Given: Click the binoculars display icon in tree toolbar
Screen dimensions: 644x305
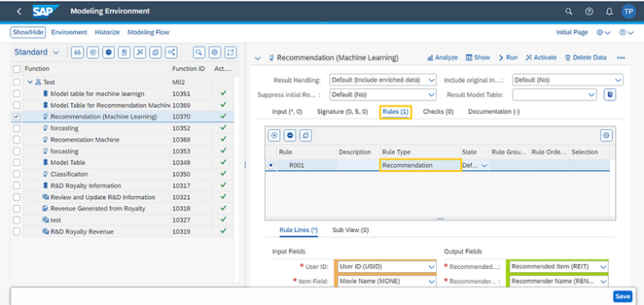Looking at the screenshot, I should (77, 52).
